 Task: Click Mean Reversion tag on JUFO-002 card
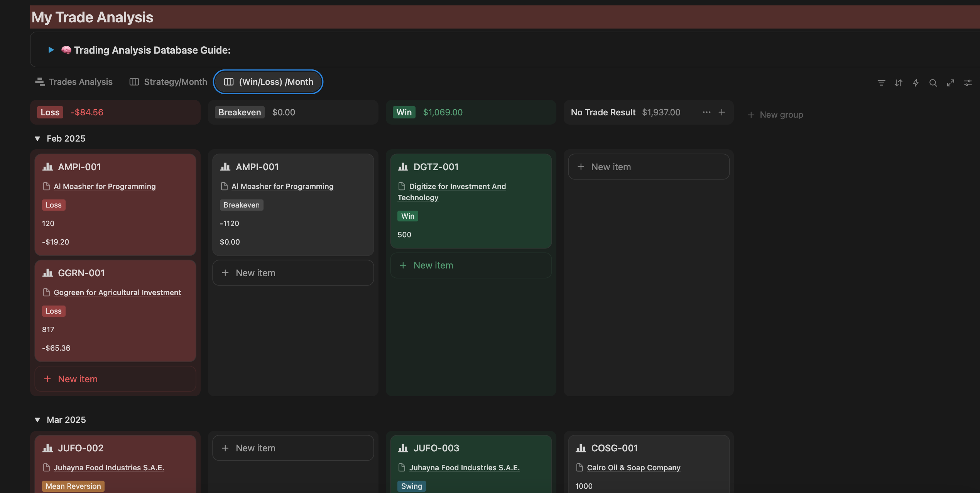pyautogui.click(x=73, y=486)
